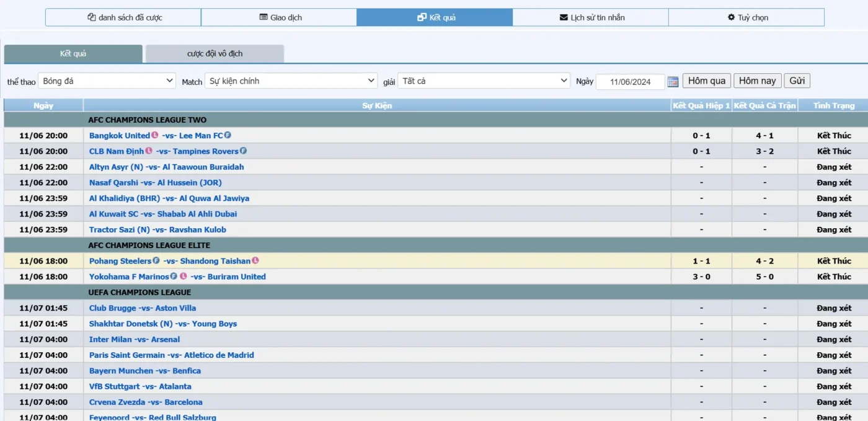Open the 'Giao dịch' top navigation tab
This screenshot has height=421, width=868.
pos(279,17)
